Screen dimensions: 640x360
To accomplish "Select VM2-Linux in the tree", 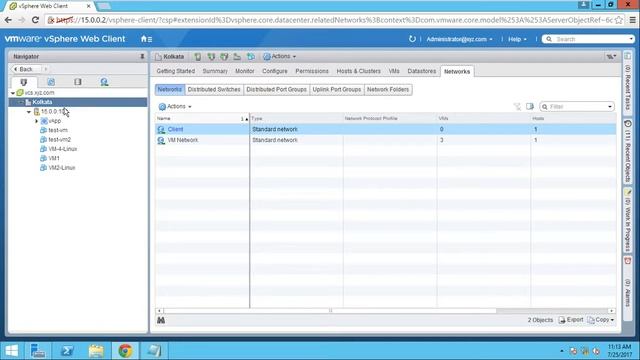I will pyautogui.click(x=62, y=168).
